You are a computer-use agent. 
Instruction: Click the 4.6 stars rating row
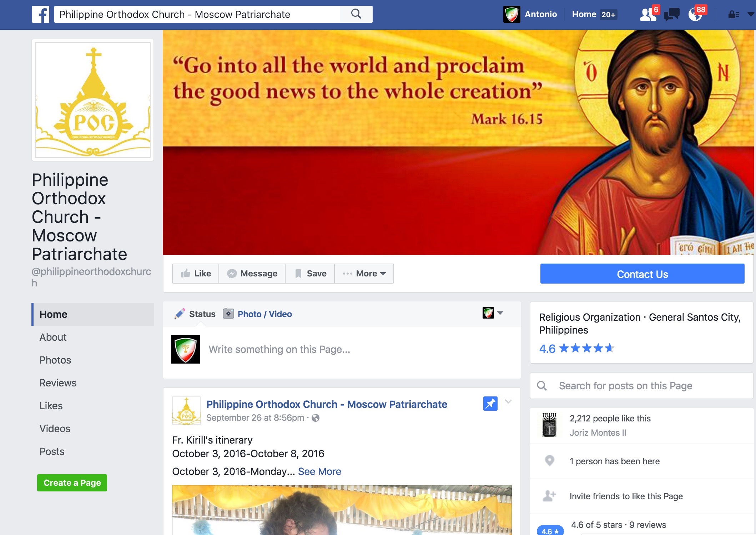click(577, 348)
